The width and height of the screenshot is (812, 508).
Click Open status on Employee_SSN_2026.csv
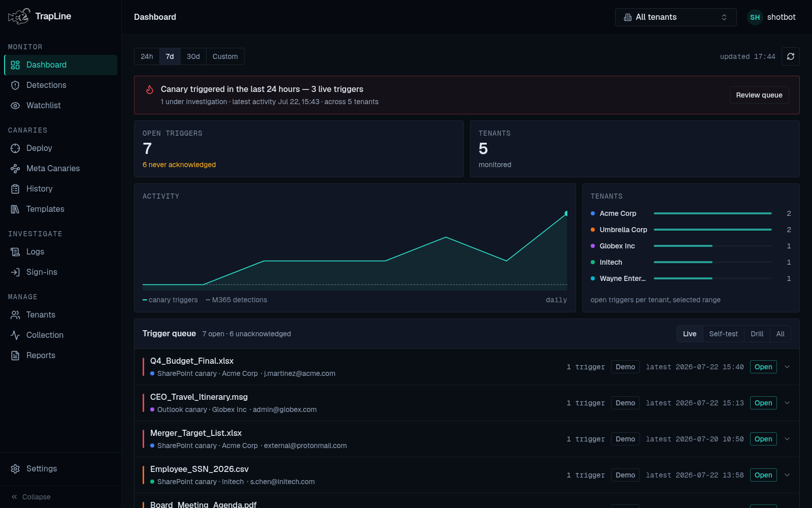pos(763,475)
